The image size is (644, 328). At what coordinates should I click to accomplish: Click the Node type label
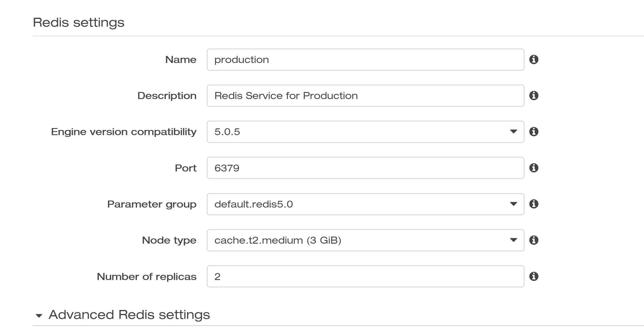pyautogui.click(x=169, y=240)
